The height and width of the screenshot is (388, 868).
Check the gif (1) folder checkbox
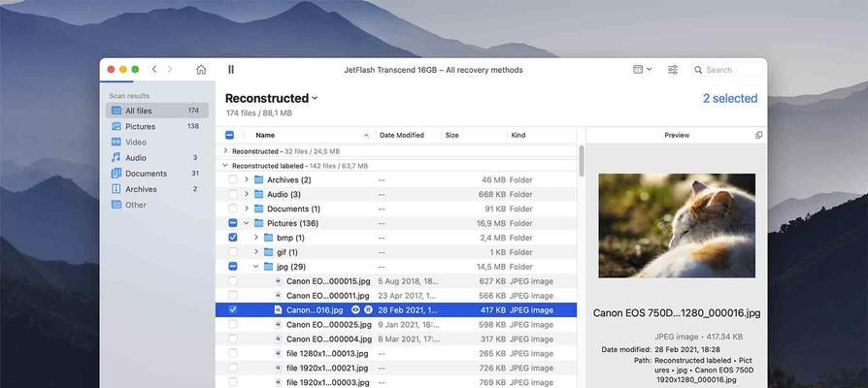coord(232,252)
